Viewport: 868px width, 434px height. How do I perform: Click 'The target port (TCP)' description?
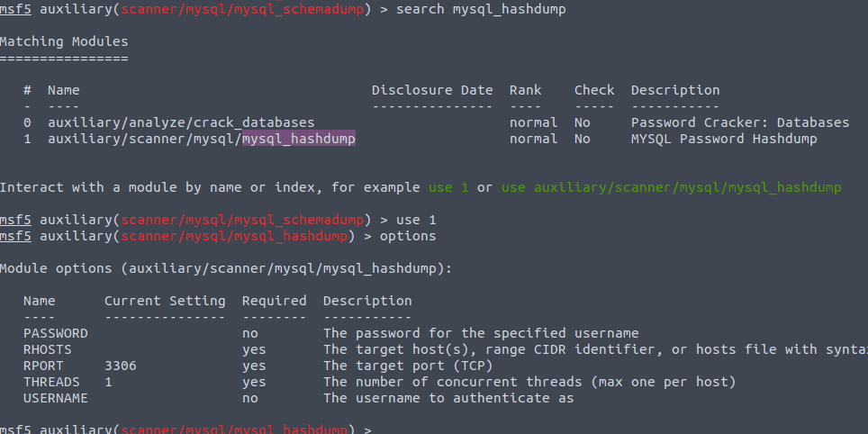tap(408, 366)
